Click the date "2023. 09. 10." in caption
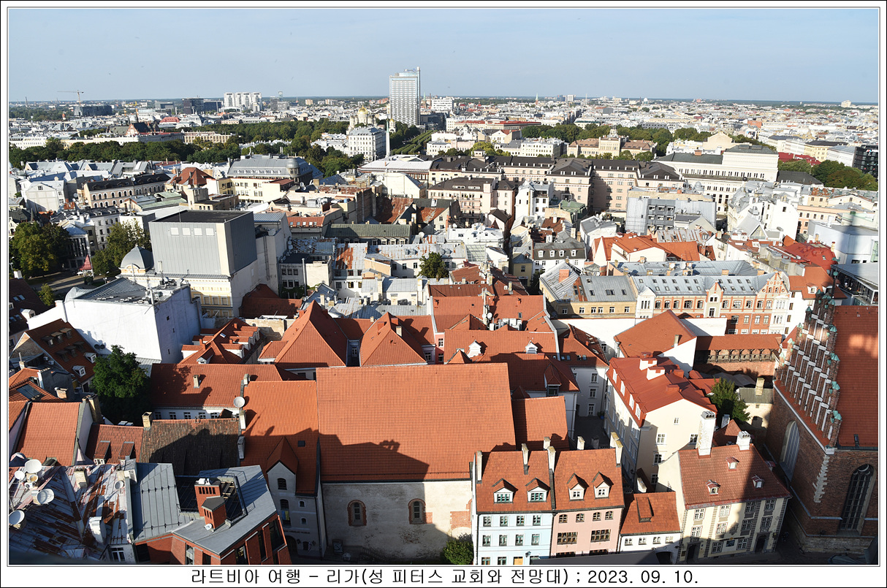This screenshot has width=887, height=588. (642, 576)
